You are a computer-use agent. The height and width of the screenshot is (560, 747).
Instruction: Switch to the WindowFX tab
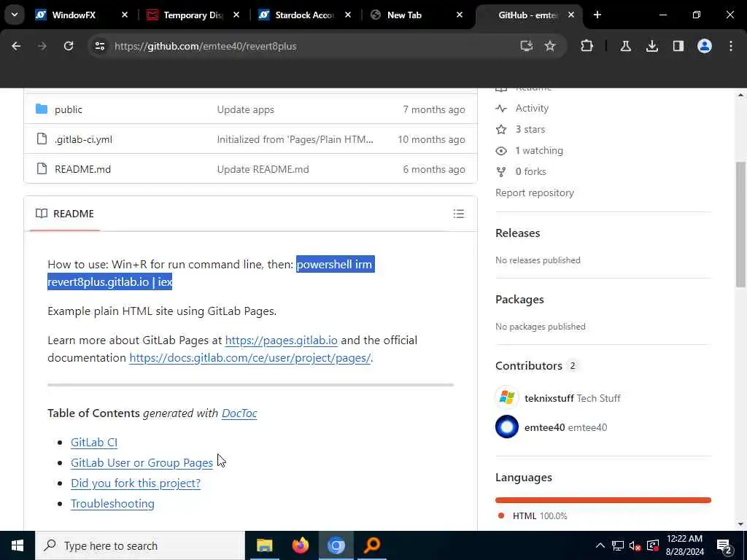(x=74, y=15)
